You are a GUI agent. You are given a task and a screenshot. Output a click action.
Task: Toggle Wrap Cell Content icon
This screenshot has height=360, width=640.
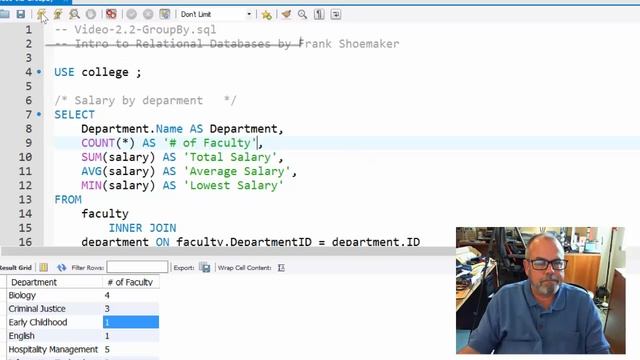pos(281,268)
